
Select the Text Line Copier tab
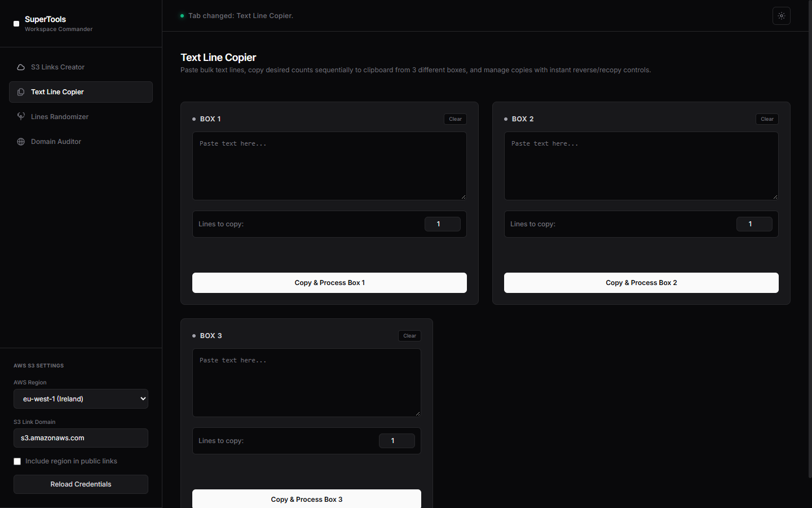(81, 92)
